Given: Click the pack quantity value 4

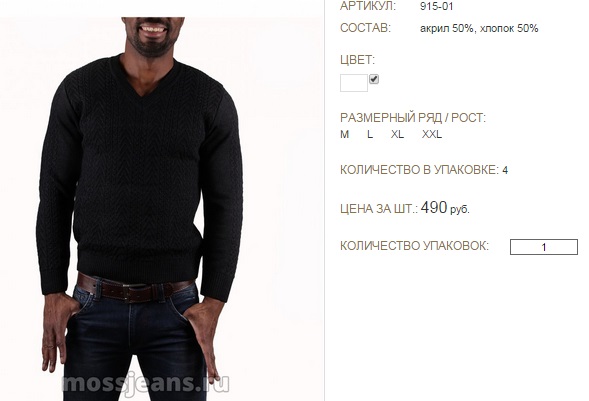Looking at the screenshot, I should tap(505, 170).
